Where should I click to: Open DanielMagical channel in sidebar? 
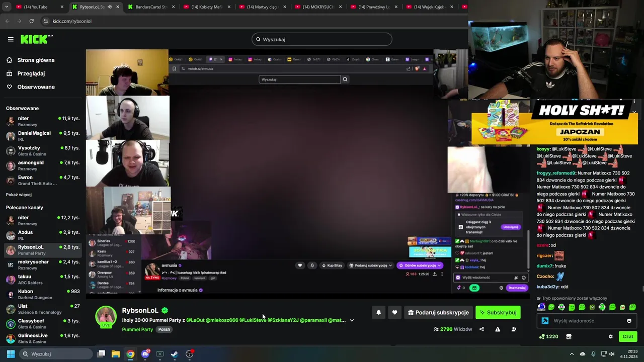pyautogui.click(x=43, y=136)
